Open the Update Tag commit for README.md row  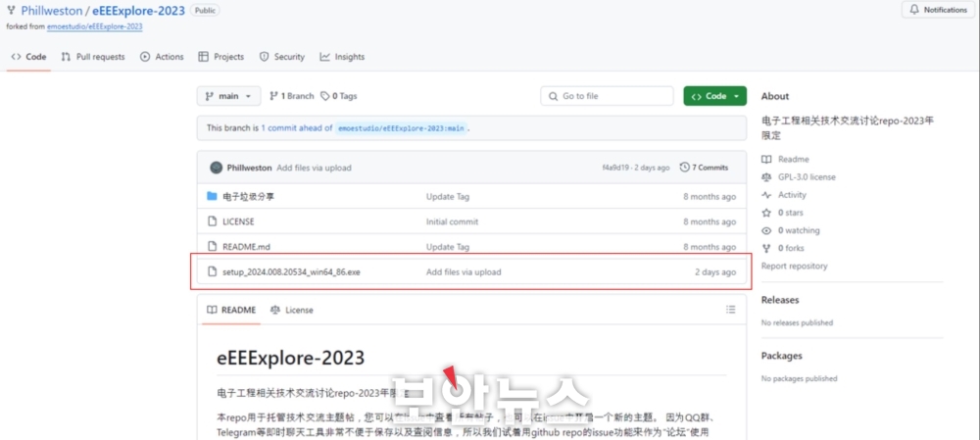[x=448, y=247]
